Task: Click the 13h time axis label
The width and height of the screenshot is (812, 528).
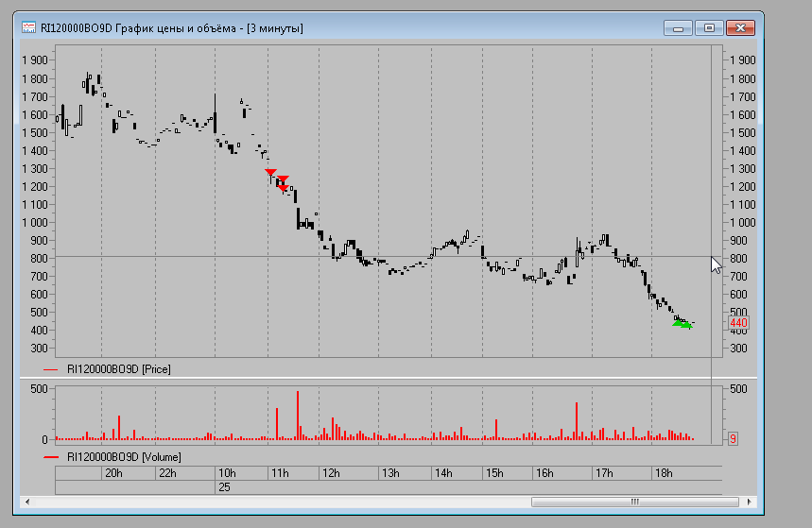Action: (390, 473)
